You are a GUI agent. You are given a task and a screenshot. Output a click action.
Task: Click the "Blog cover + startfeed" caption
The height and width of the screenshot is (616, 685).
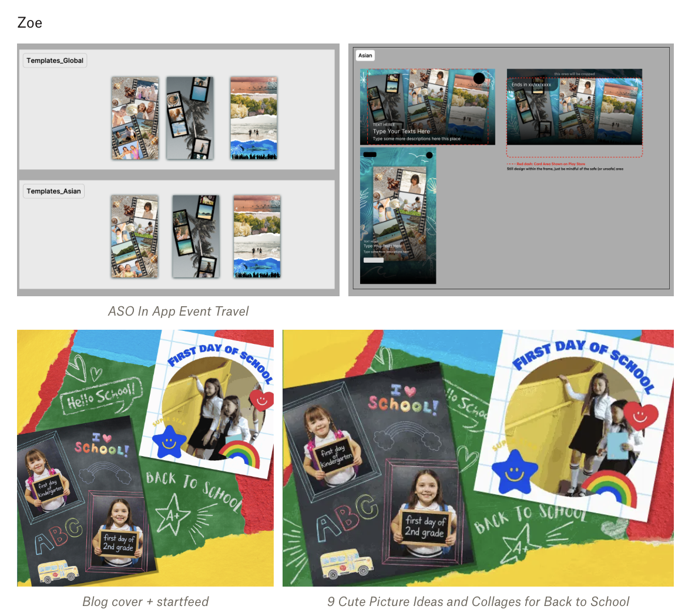click(146, 601)
